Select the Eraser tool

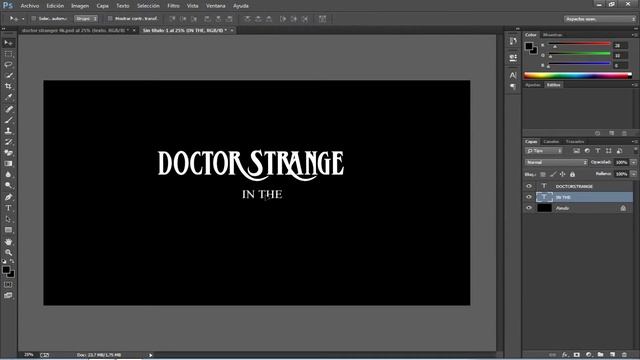[8, 153]
